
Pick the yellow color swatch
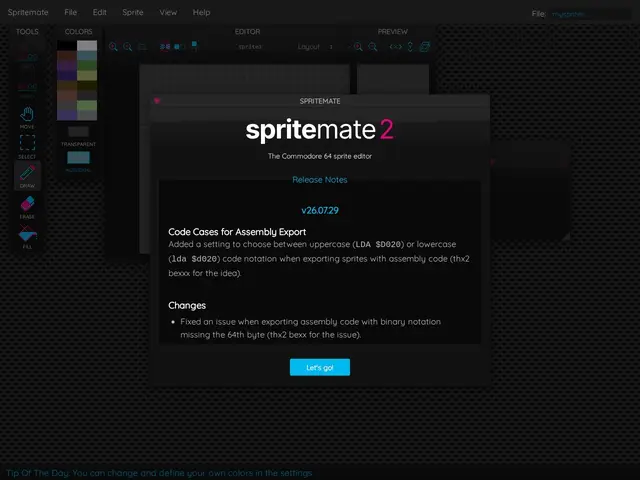coord(87,75)
